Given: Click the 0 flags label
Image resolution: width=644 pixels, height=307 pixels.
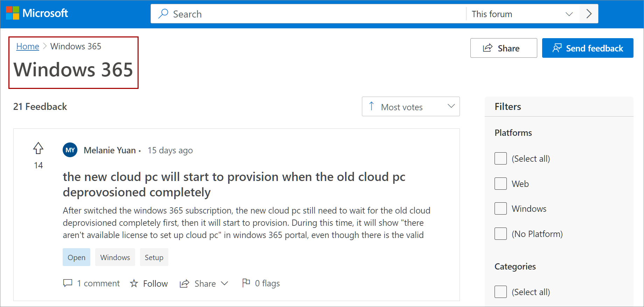Looking at the screenshot, I should click(x=267, y=283).
